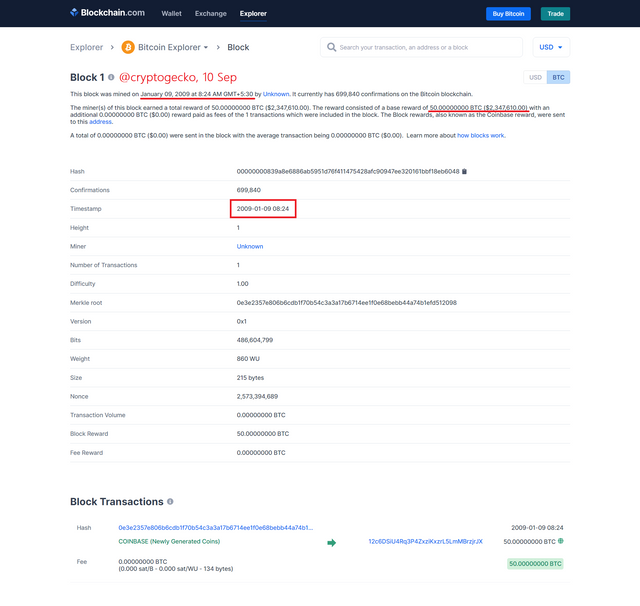Screen dimensions: 640x606
Task: Click the Block Transactions heading
Action: click(x=117, y=502)
